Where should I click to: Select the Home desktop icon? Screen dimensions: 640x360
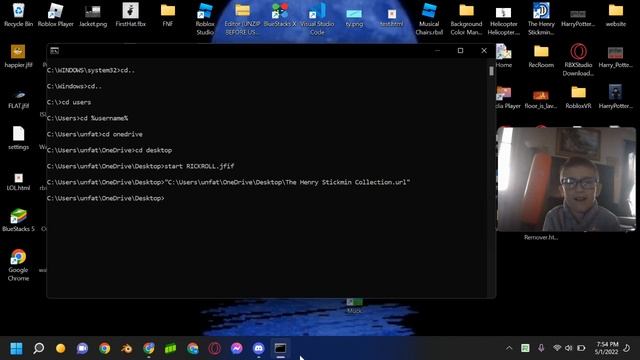(504, 56)
